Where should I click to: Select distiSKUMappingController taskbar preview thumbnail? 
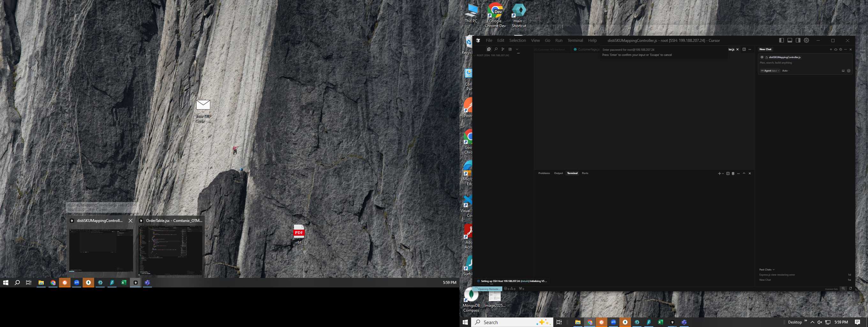tap(101, 250)
